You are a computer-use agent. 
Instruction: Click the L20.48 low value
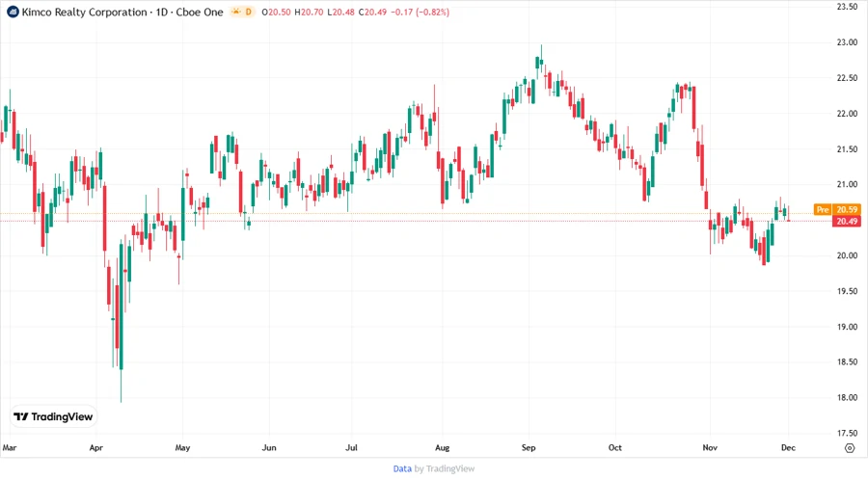pyautogui.click(x=341, y=12)
